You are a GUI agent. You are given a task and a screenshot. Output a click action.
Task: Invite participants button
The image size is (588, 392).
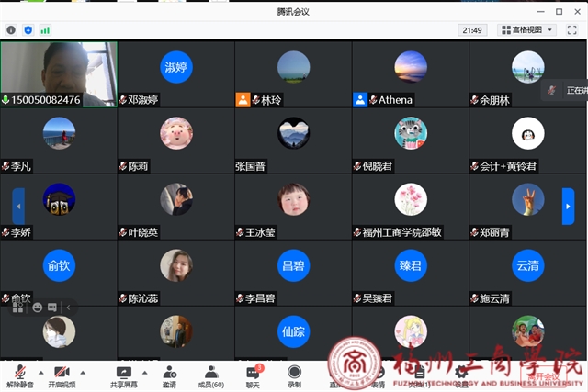169,376
